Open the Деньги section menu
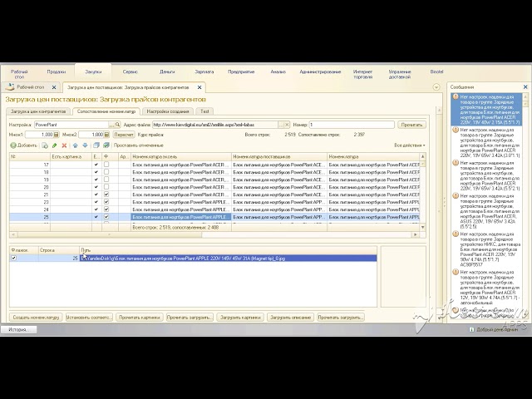The height and width of the screenshot is (399, 532). pyautogui.click(x=167, y=72)
